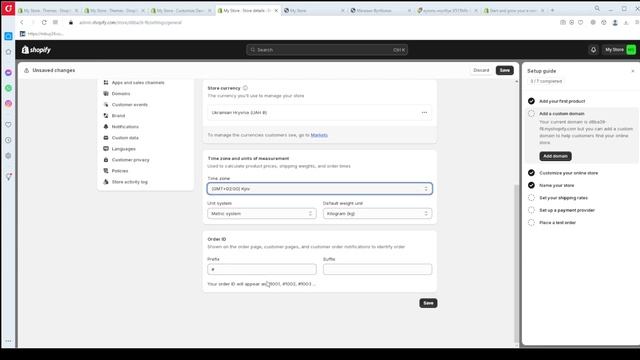
Task: Focus the Shopify Search bar
Action: (x=327, y=50)
